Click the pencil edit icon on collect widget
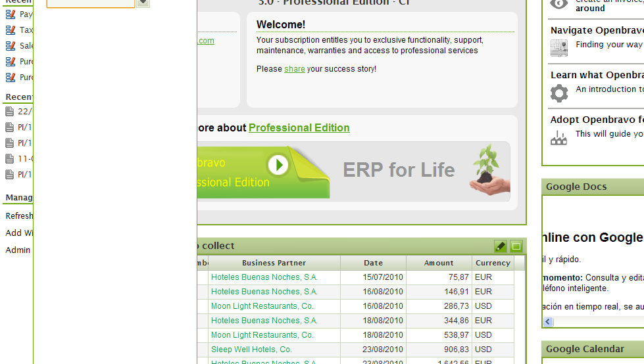Screen dimensions: 644x364 [500, 246]
